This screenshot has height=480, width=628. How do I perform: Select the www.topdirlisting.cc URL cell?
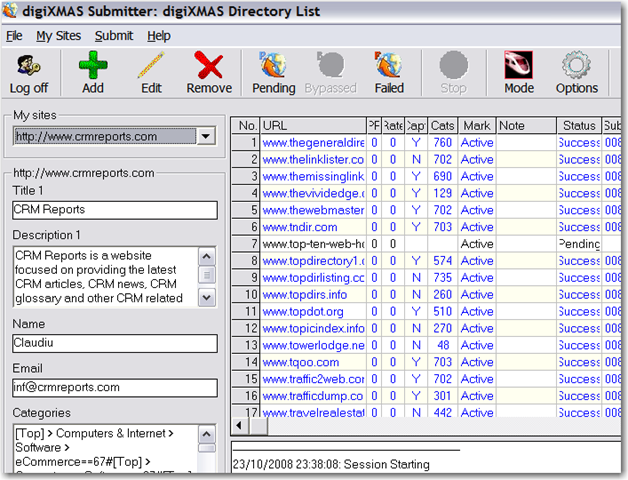313,278
